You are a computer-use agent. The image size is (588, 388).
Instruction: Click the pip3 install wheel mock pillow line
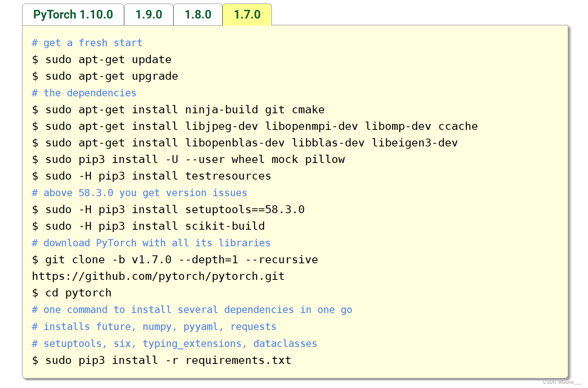188,159
